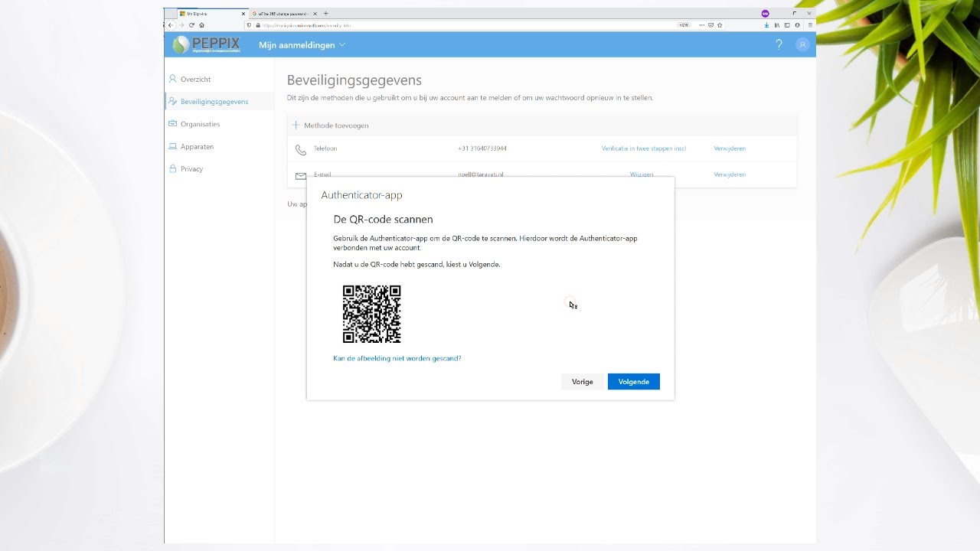
Task: Click the Organisaties briefcase icon
Action: 173,124
